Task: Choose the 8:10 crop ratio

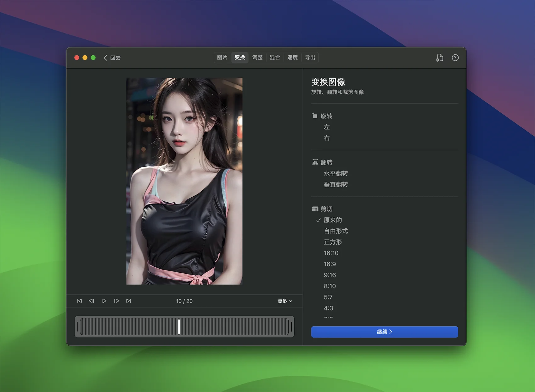Action: (x=330, y=286)
